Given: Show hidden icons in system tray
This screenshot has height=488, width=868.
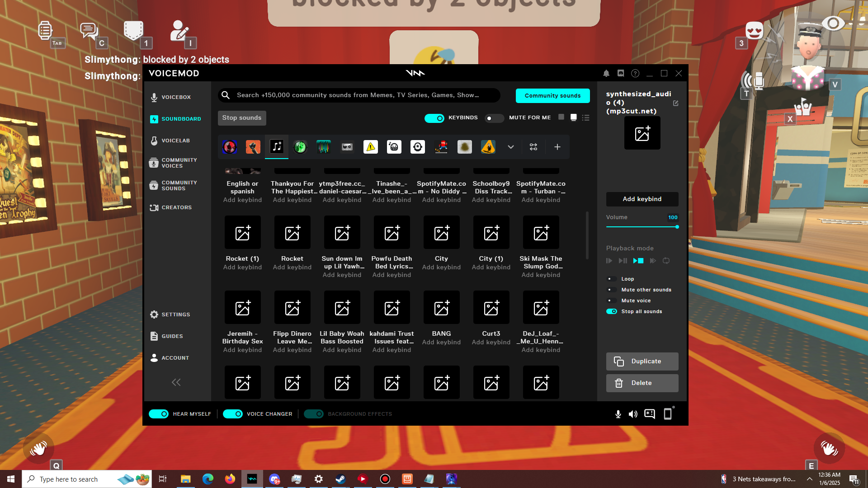Looking at the screenshot, I should tap(810, 479).
